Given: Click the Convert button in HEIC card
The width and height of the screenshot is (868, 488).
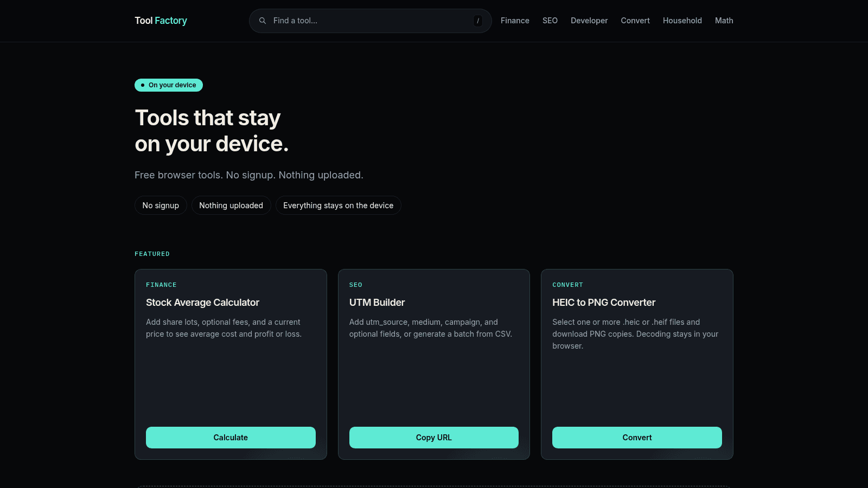Looking at the screenshot, I should (x=637, y=438).
